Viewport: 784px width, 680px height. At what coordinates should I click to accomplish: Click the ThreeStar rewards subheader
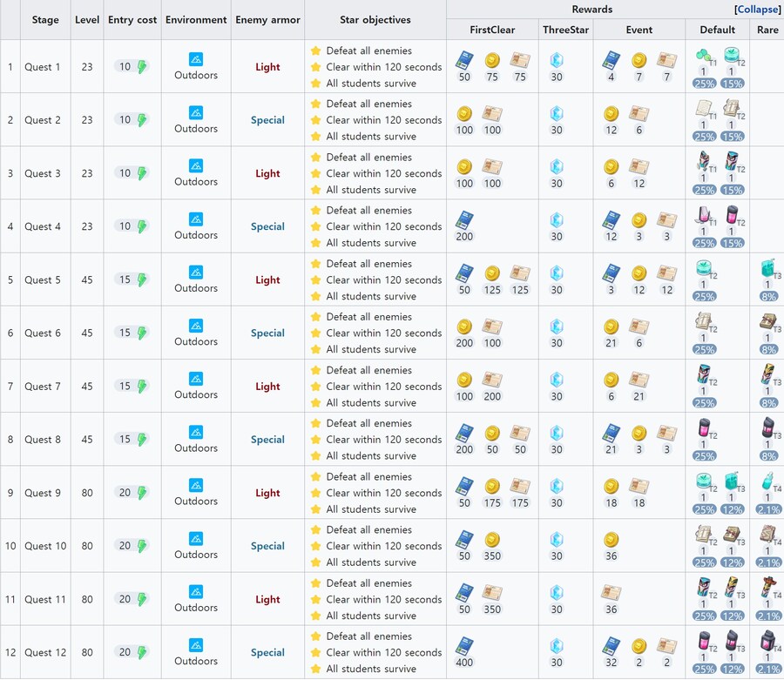[x=566, y=30]
